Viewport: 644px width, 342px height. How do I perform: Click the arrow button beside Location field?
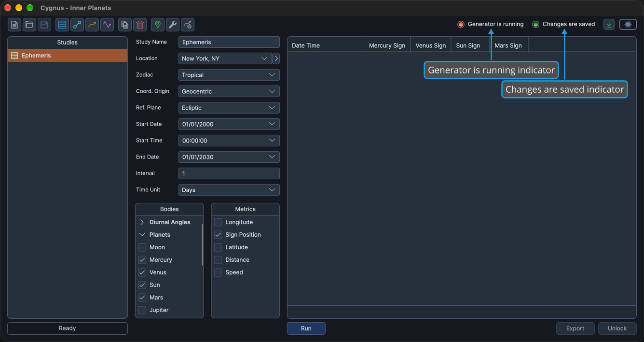(x=276, y=58)
